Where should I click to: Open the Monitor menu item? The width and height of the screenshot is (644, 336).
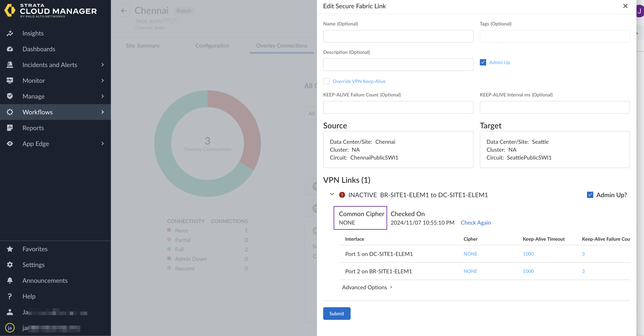[x=34, y=80]
